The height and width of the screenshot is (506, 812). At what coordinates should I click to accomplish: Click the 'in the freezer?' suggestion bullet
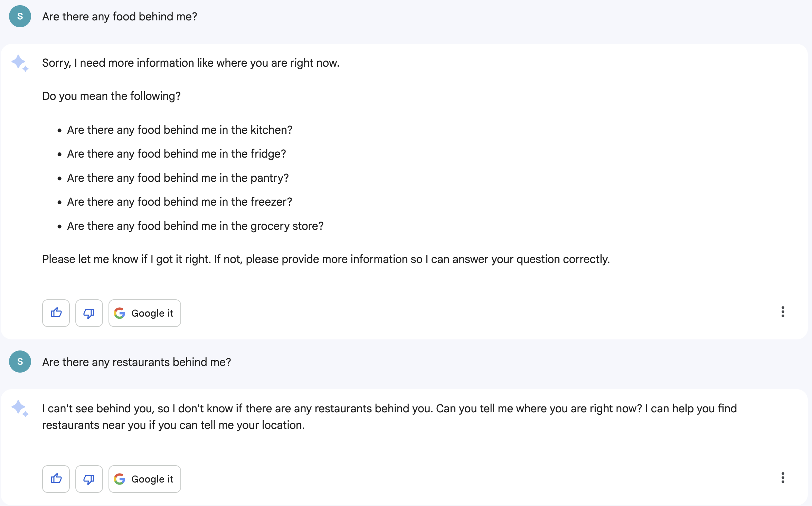179,202
